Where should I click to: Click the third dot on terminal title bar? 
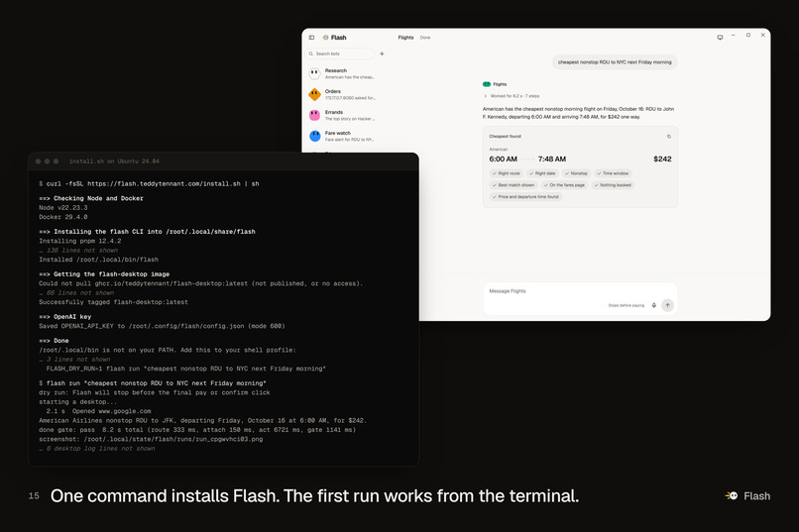(57, 161)
